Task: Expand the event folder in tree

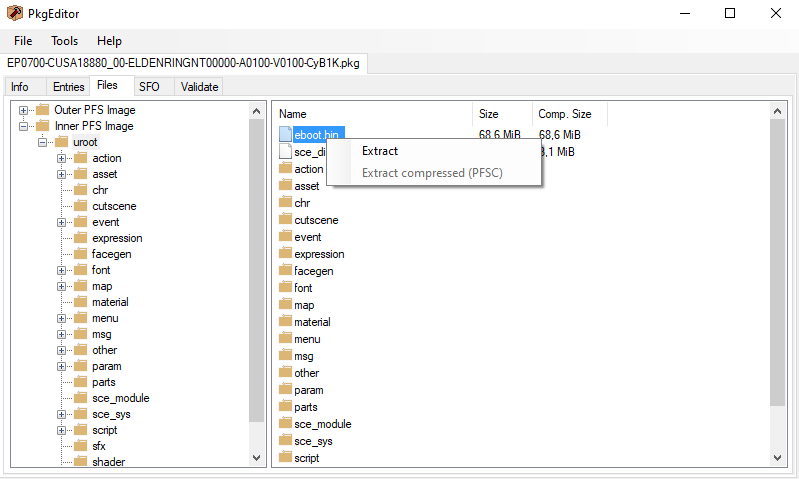Action: click(x=61, y=222)
